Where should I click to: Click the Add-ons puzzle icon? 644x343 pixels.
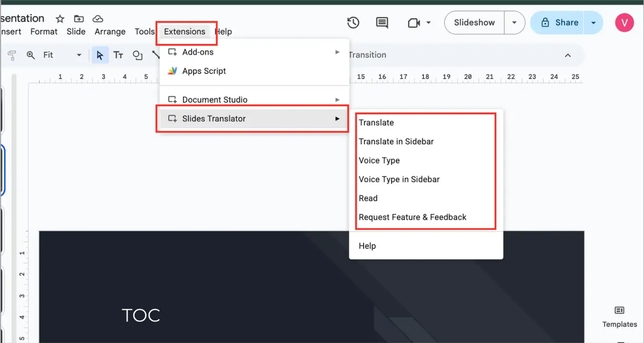click(173, 52)
